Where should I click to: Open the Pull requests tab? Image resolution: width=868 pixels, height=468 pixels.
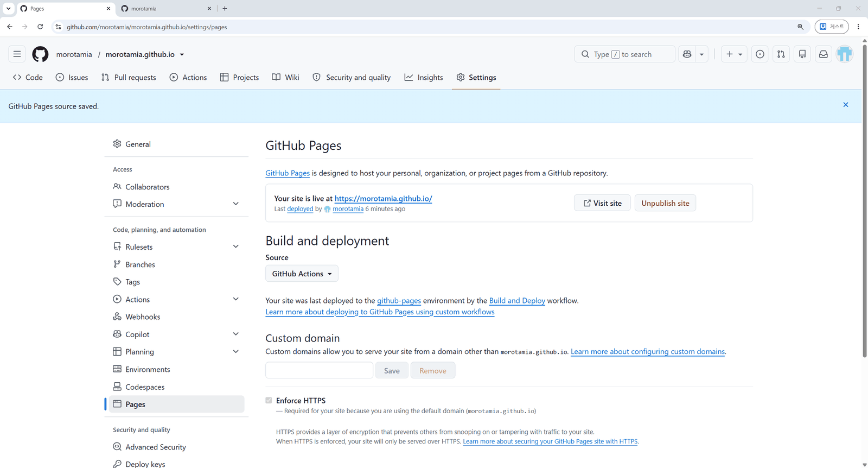129,78
